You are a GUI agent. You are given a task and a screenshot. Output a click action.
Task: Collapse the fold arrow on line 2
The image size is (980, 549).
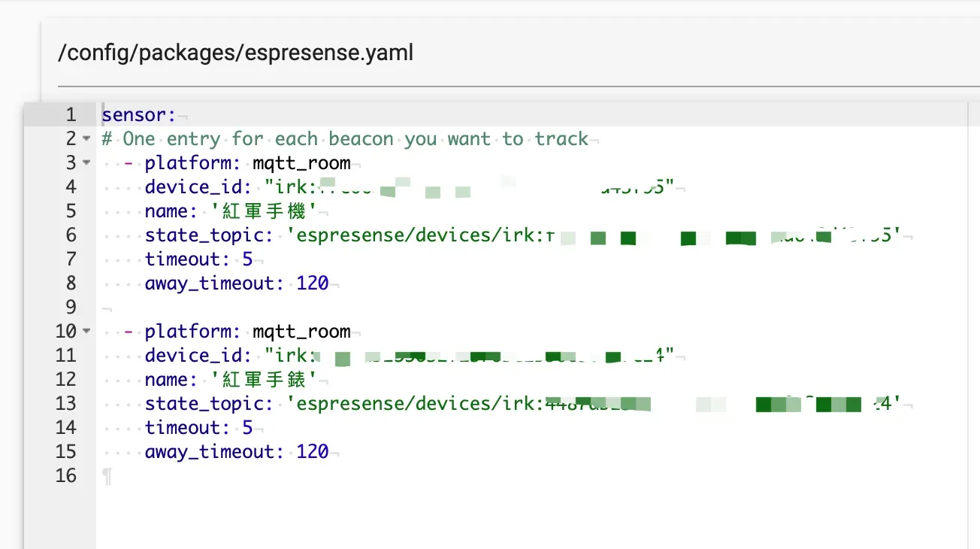tap(86, 139)
